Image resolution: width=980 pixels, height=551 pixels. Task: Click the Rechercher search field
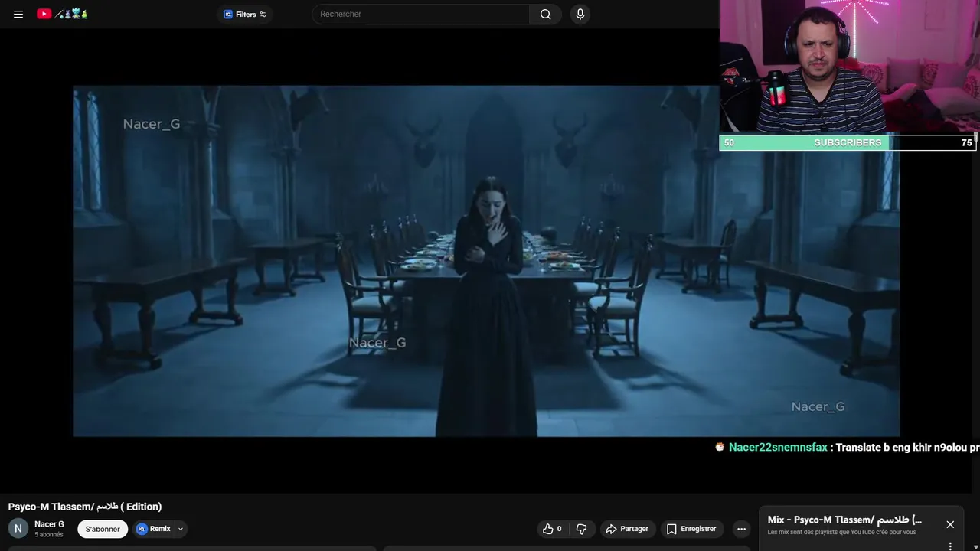tap(420, 14)
